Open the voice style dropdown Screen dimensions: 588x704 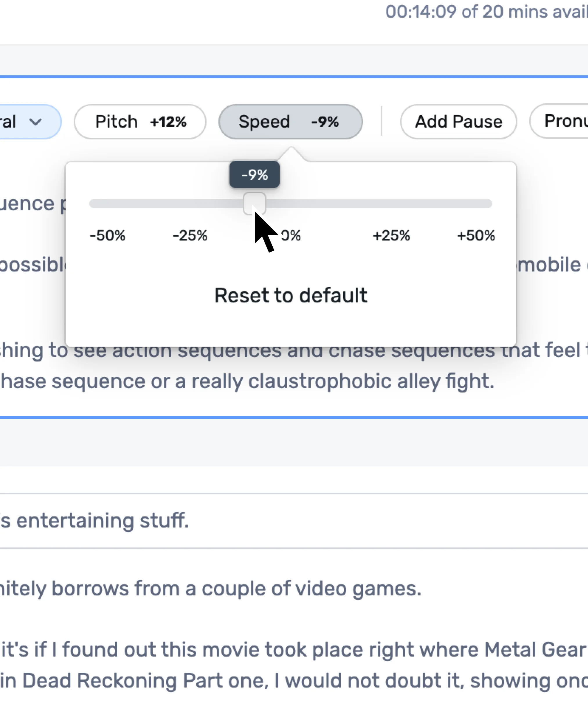[x=20, y=122]
